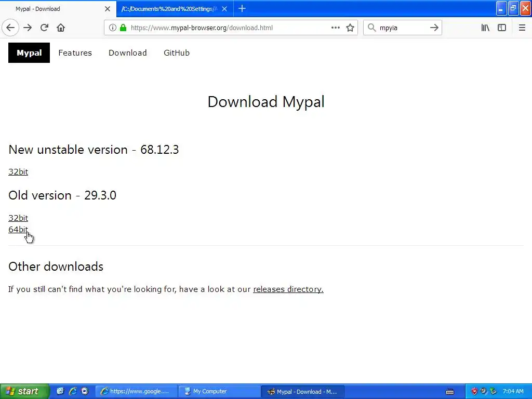
Task: Click the Old version - 29.3.0 heading
Action: (62, 195)
